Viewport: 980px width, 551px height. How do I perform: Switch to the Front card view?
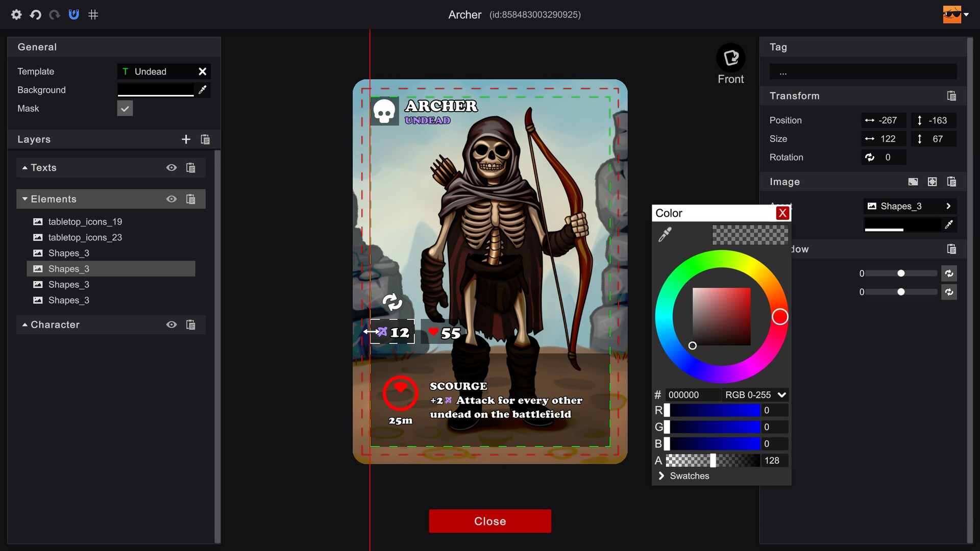click(x=731, y=58)
